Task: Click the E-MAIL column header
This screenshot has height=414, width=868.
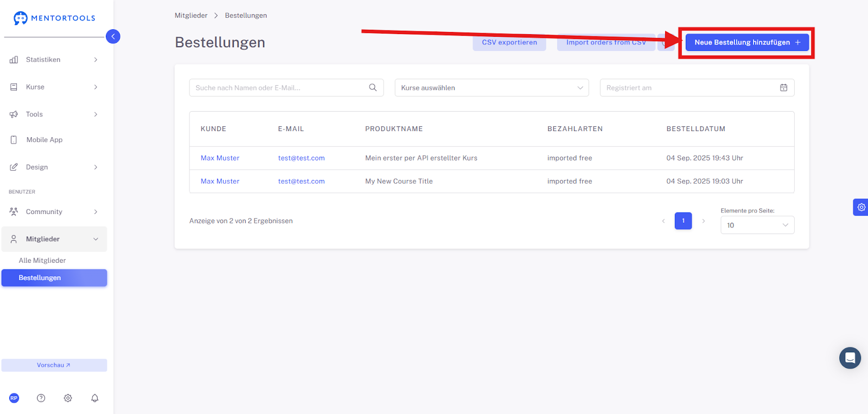Action: click(291, 129)
